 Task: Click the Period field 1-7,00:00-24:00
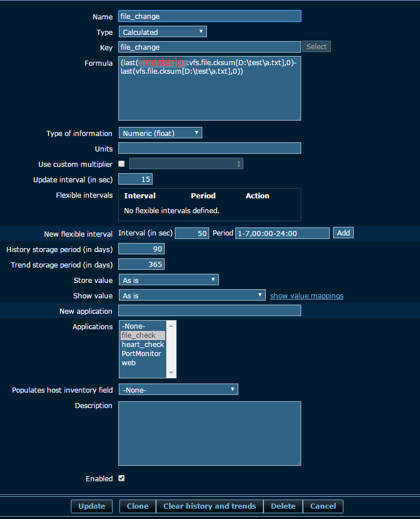pos(282,233)
